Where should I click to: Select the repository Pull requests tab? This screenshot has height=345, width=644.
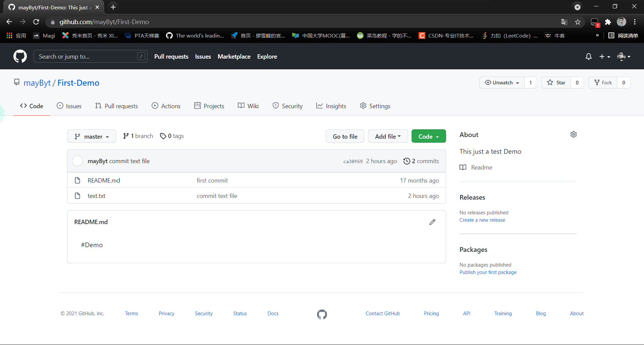click(x=116, y=106)
